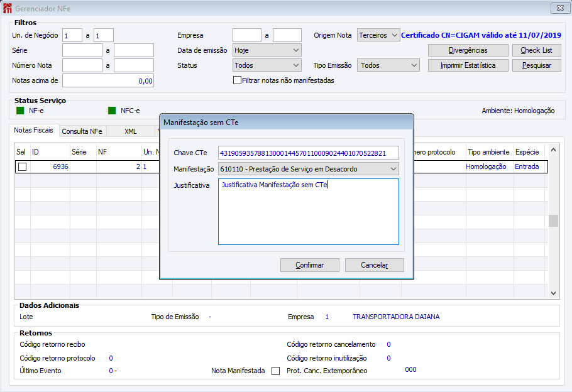Click the Tipo ambiente column header
The image size is (572, 392).
(488, 151)
